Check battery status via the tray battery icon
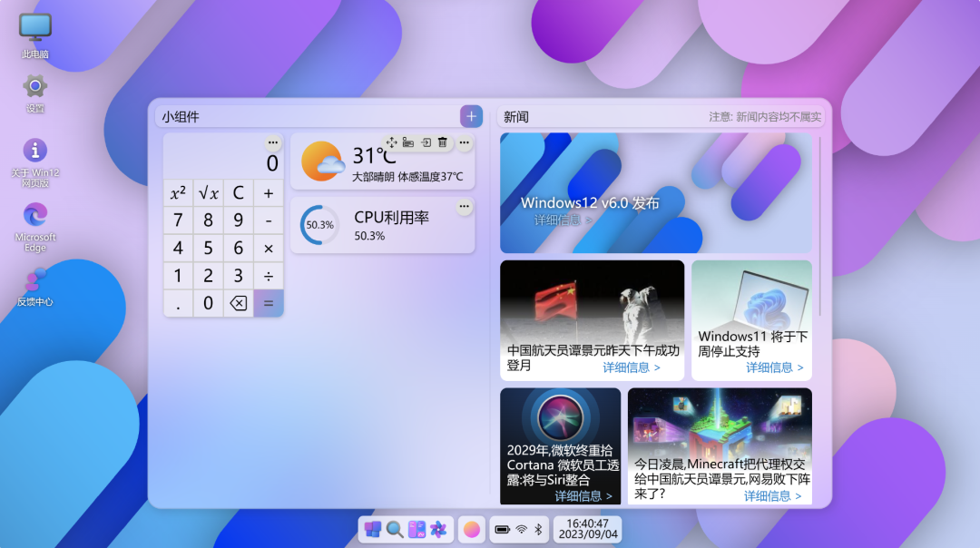Image resolution: width=980 pixels, height=548 pixels. (501, 529)
